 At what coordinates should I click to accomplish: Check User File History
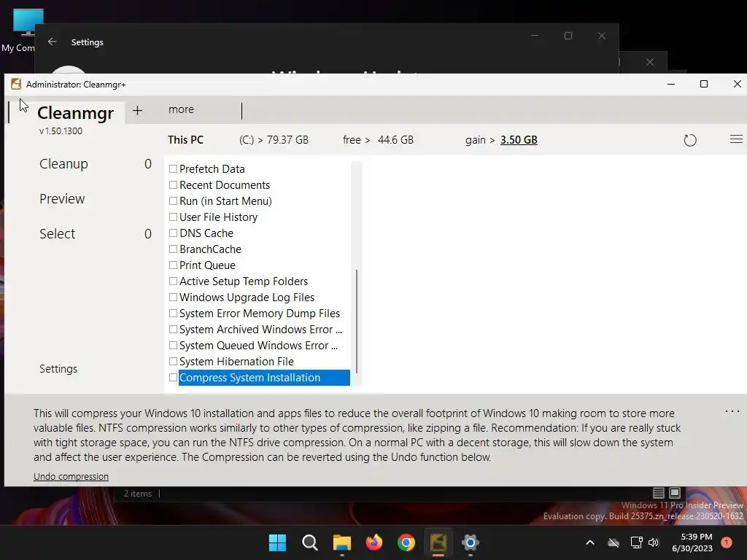click(173, 217)
